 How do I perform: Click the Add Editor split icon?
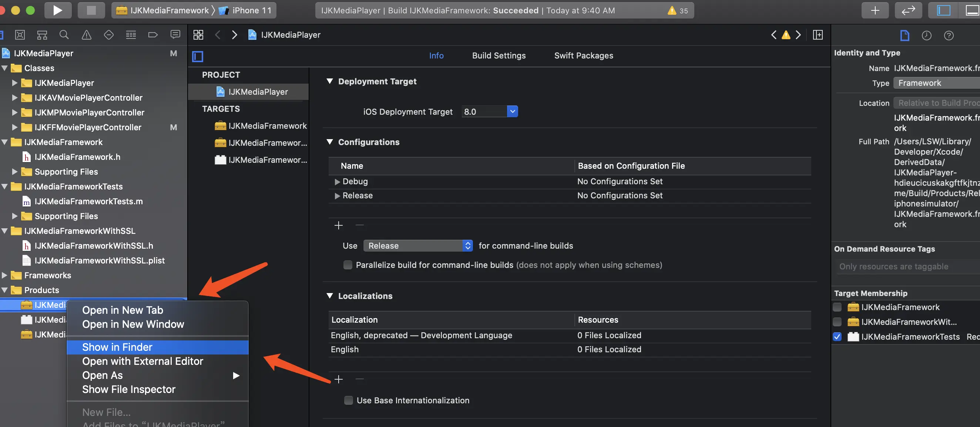coord(818,35)
